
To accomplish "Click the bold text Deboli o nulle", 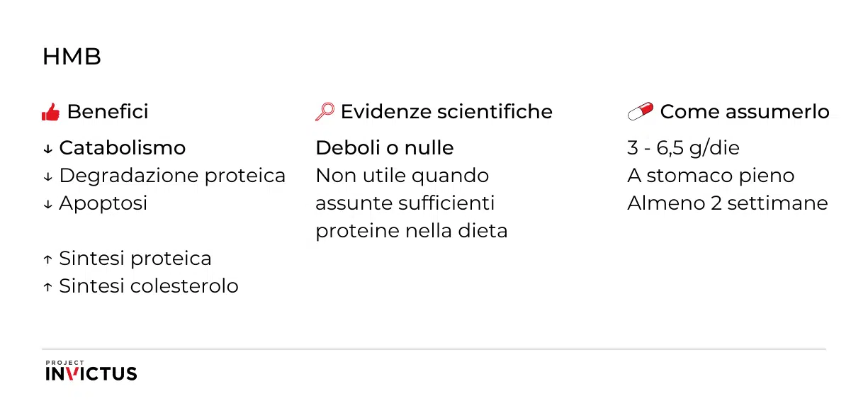I will 385,148.
